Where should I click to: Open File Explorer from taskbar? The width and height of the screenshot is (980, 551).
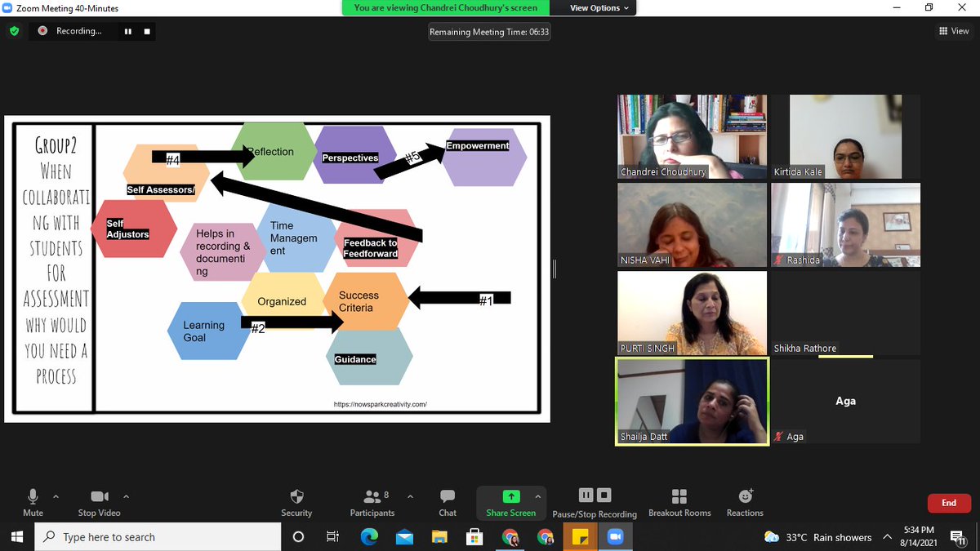[x=439, y=537]
